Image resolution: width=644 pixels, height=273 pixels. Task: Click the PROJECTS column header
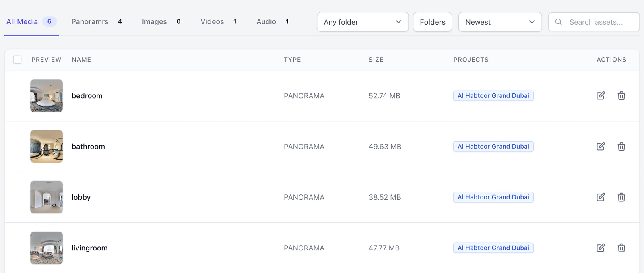click(471, 60)
